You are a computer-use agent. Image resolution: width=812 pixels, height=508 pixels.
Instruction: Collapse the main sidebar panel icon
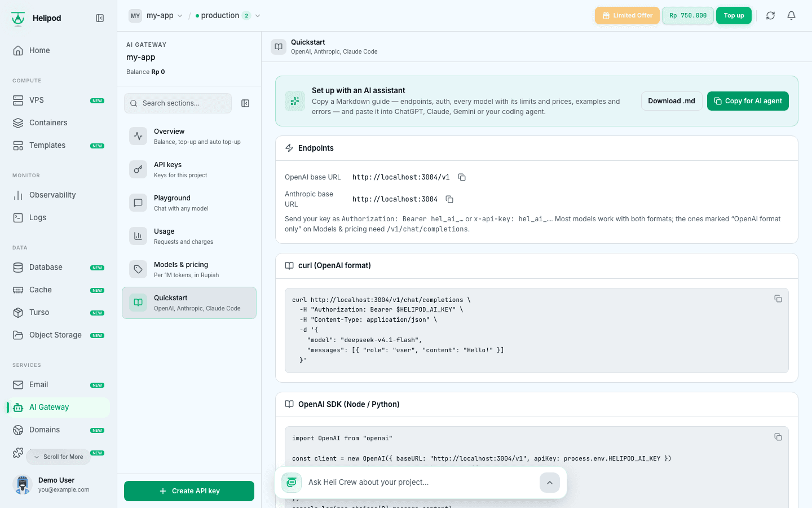pos(100,18)
